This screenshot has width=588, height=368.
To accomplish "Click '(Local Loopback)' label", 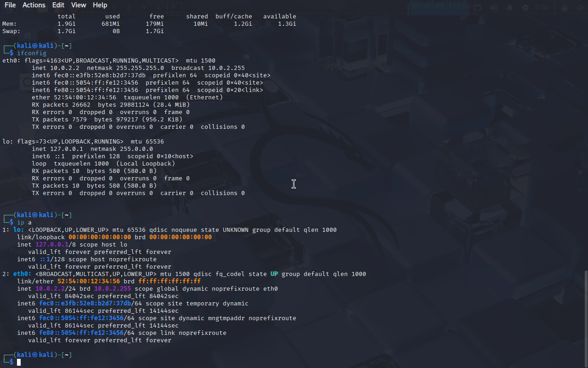I will coord(146,164).
